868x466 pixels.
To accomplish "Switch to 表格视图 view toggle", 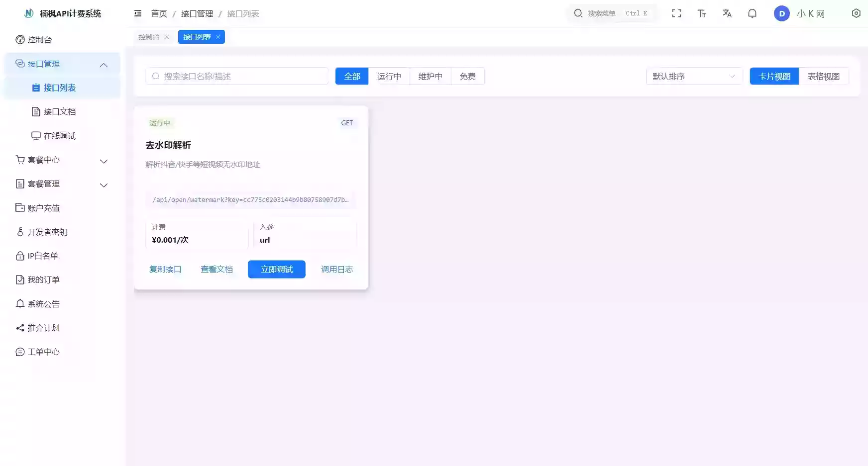I will (x=824, y=76).
